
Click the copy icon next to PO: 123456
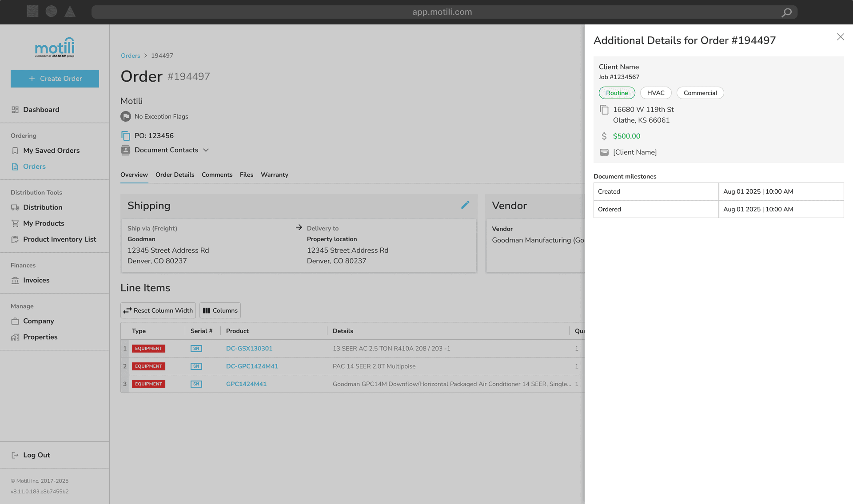(126, 136)
